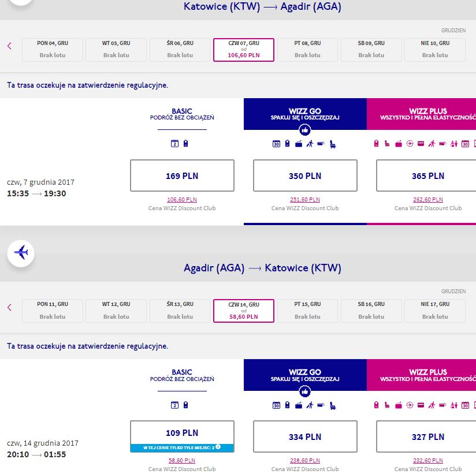Click the luggage icon under return BASIC fare
The height and width of the screenshot is (474, 476).
[x=186, y=405]
